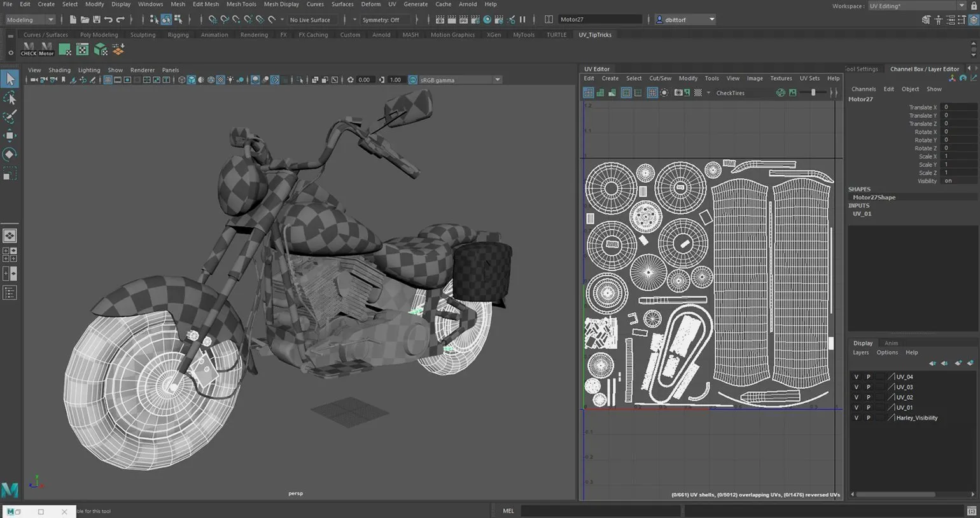Activate the Move tool in toolbox
980x518 pixels.
click(x=10, y=136)
